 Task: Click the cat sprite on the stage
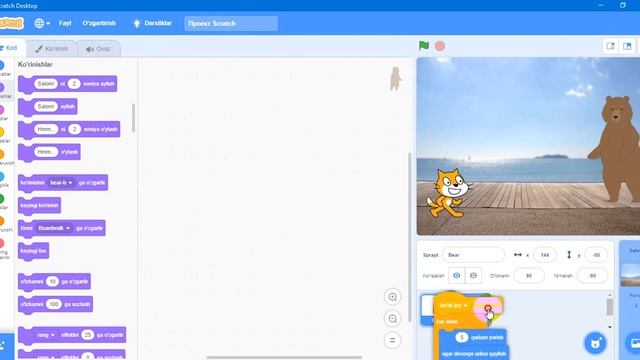(x=448, y=193)
